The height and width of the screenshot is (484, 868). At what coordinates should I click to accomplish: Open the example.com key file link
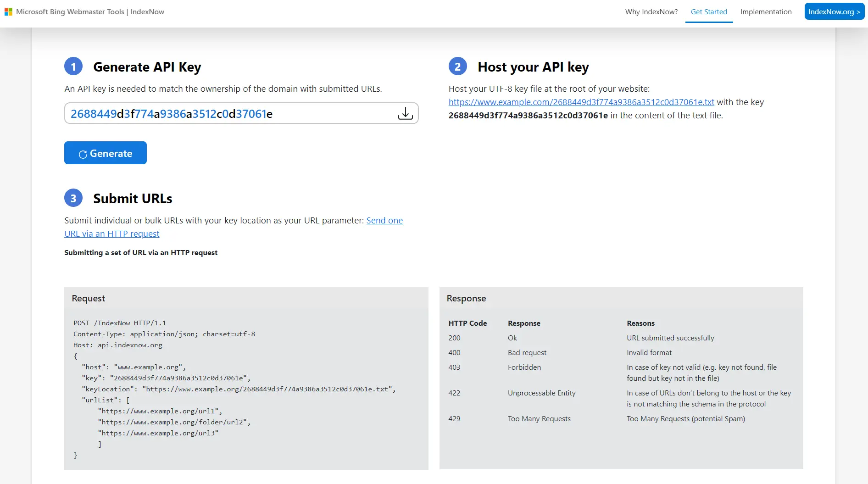point(581,102)
